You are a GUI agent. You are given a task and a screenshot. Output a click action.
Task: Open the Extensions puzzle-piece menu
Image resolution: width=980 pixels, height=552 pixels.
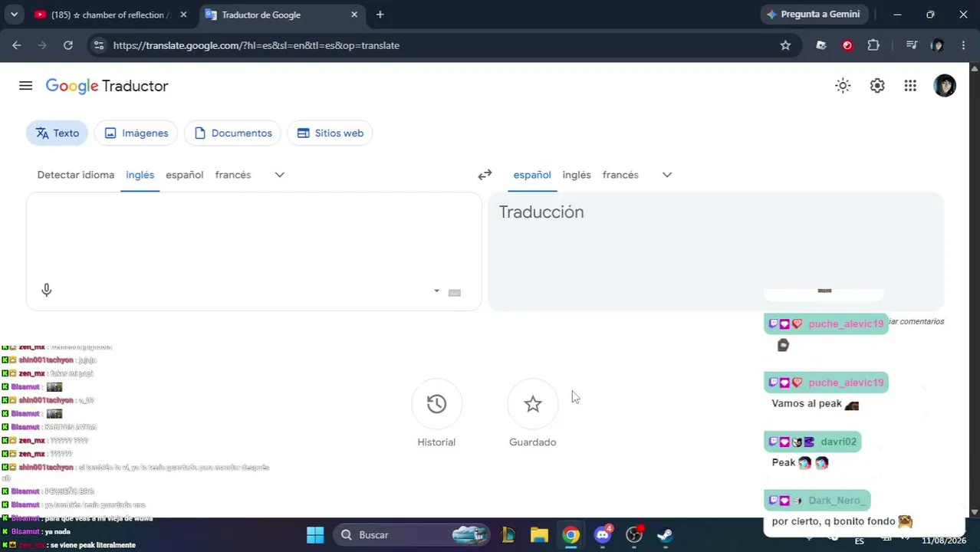[873, 45]
